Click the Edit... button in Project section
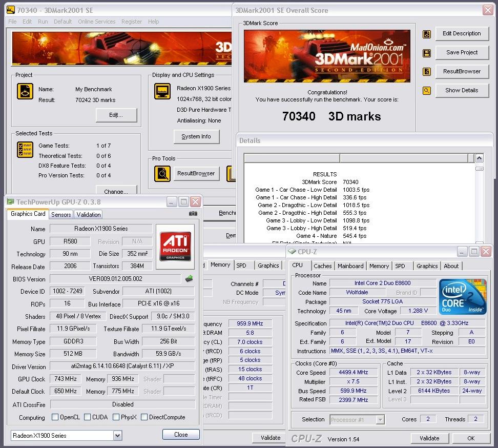The image size is (498, 448). [116, 115]
